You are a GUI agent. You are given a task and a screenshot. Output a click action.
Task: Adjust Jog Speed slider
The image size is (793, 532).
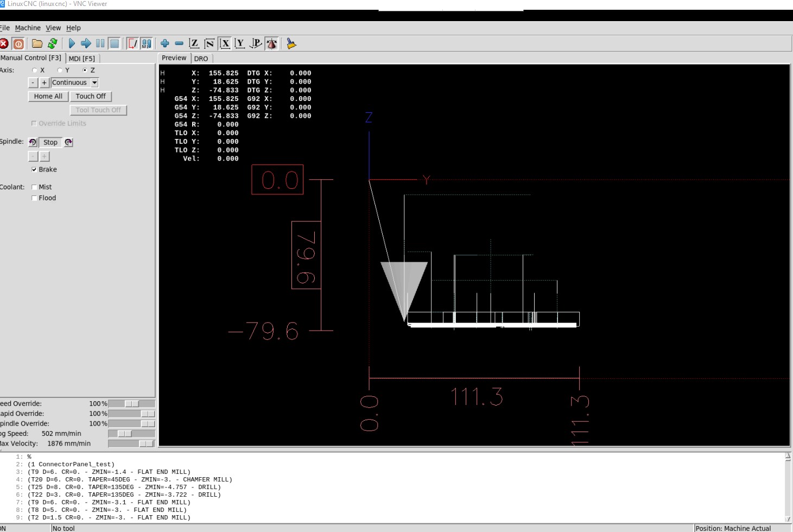click(131, 433)
